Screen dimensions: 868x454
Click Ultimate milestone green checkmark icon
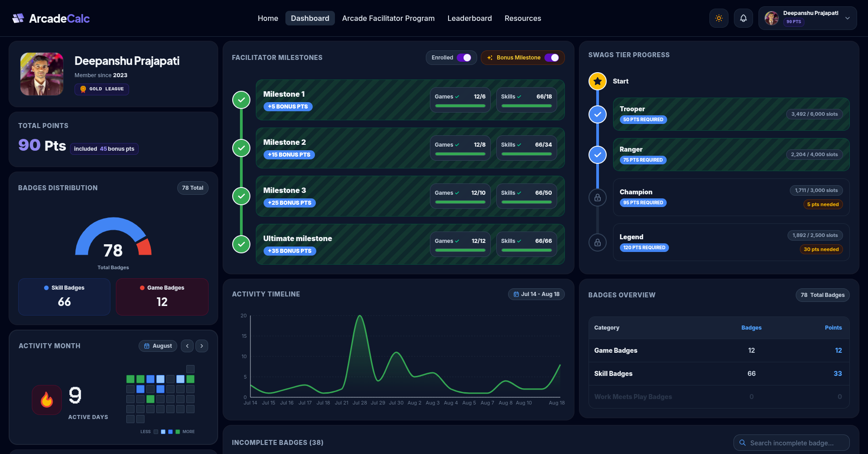tap(241, 244)
